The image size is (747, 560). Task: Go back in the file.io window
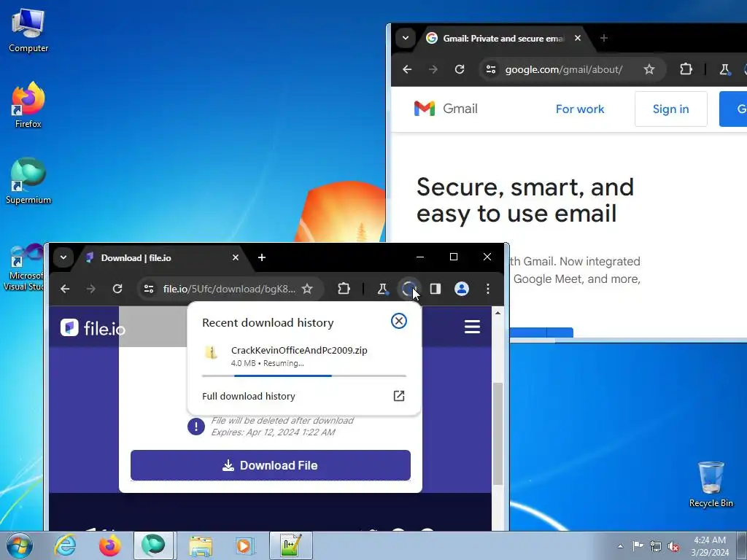[x=65, y=289]
